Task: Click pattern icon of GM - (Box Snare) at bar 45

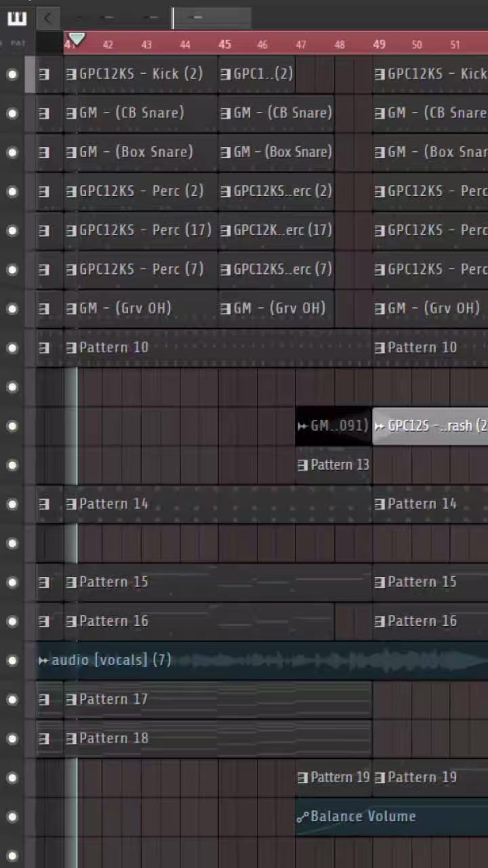Action: point(226,152)
